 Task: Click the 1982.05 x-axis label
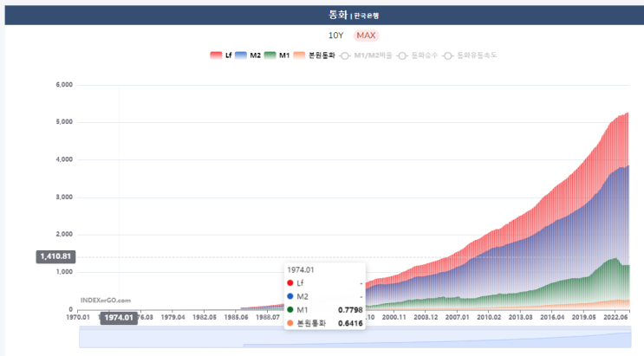click(205, 317)
